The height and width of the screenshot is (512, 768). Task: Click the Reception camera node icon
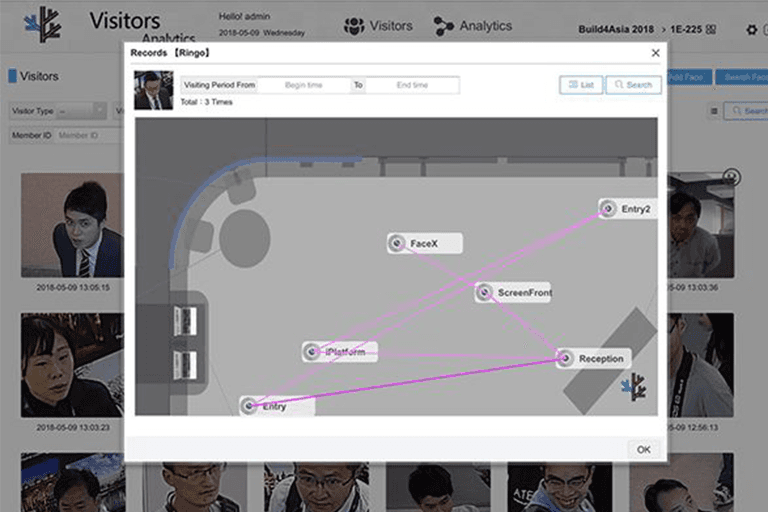click(x=565, y=358)
